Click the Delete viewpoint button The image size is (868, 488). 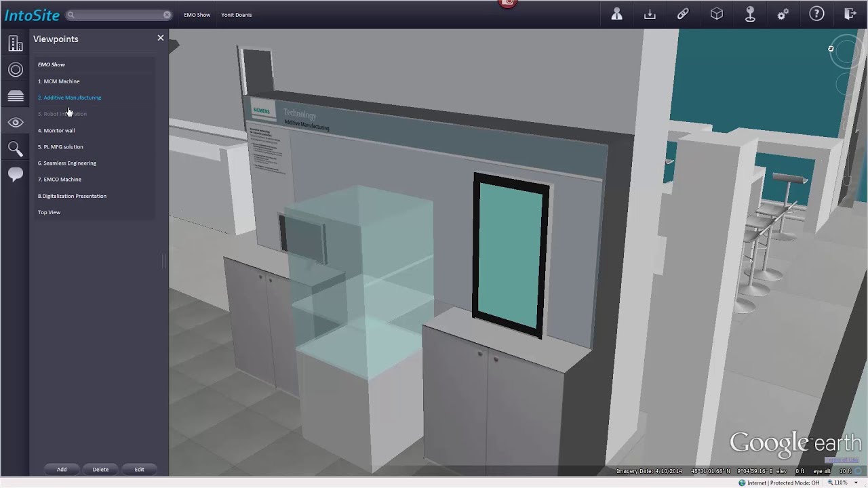(100, 469)
